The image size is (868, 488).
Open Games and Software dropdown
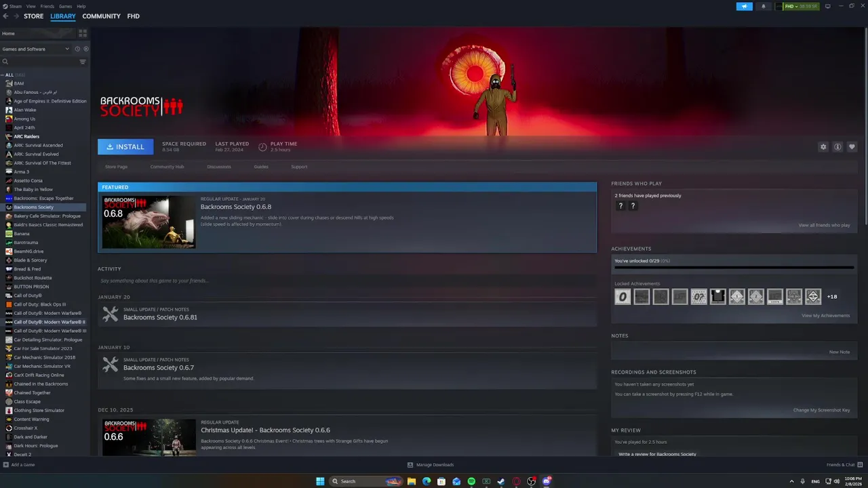(x=35, y=49)
